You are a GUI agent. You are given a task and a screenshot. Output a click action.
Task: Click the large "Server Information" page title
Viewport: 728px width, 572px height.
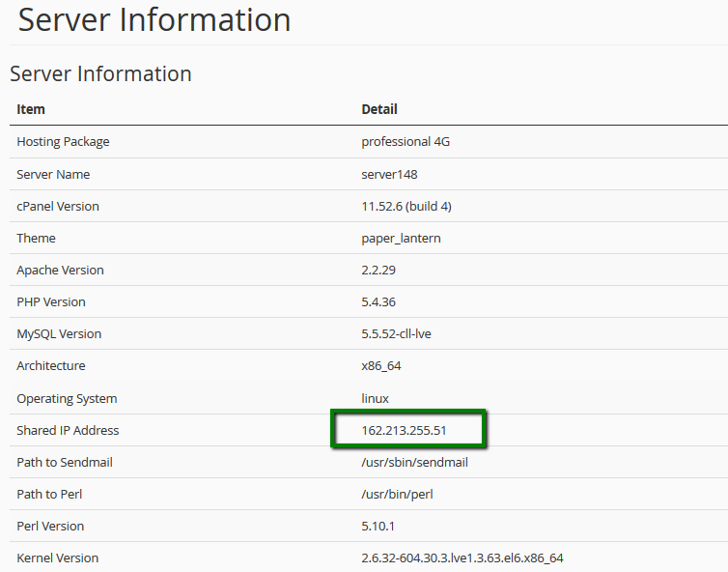tap(154, 20)
